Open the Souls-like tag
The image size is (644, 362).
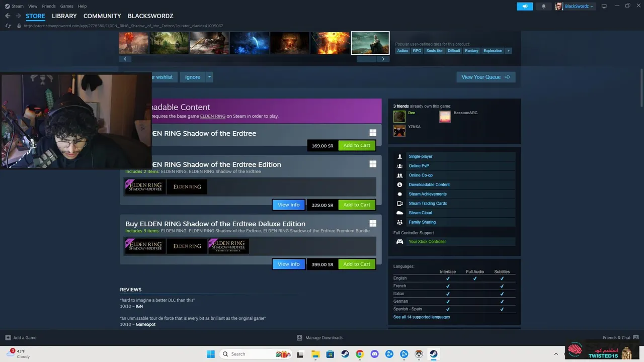pyautogui.click(x=434, y=51)
